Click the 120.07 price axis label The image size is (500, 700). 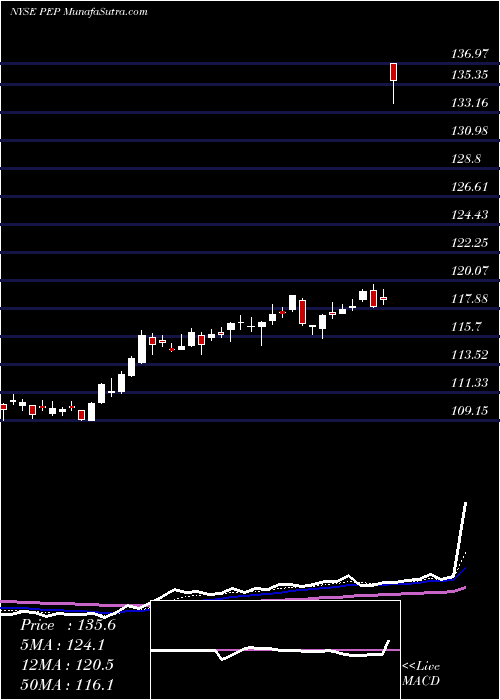(x=470, y=271)
